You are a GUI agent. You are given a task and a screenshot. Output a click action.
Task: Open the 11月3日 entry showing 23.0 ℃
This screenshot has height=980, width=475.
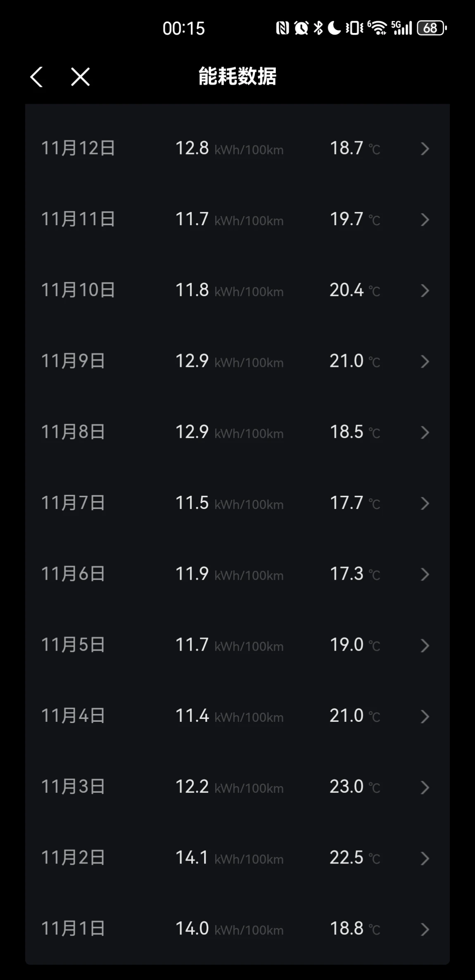pyautogui.click(x=237, y=787)
